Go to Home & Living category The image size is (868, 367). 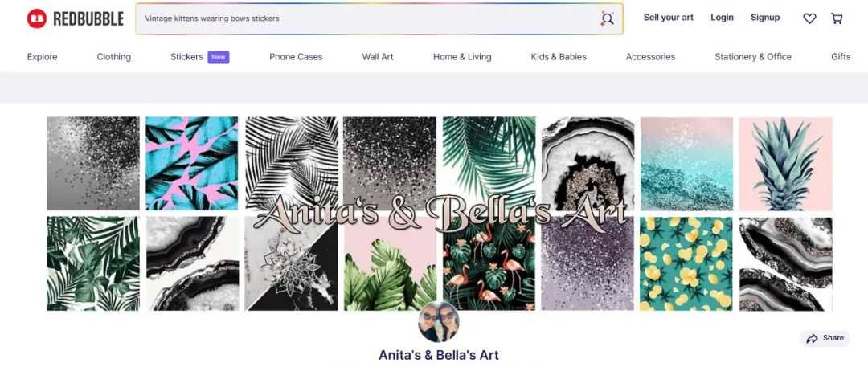462,56
